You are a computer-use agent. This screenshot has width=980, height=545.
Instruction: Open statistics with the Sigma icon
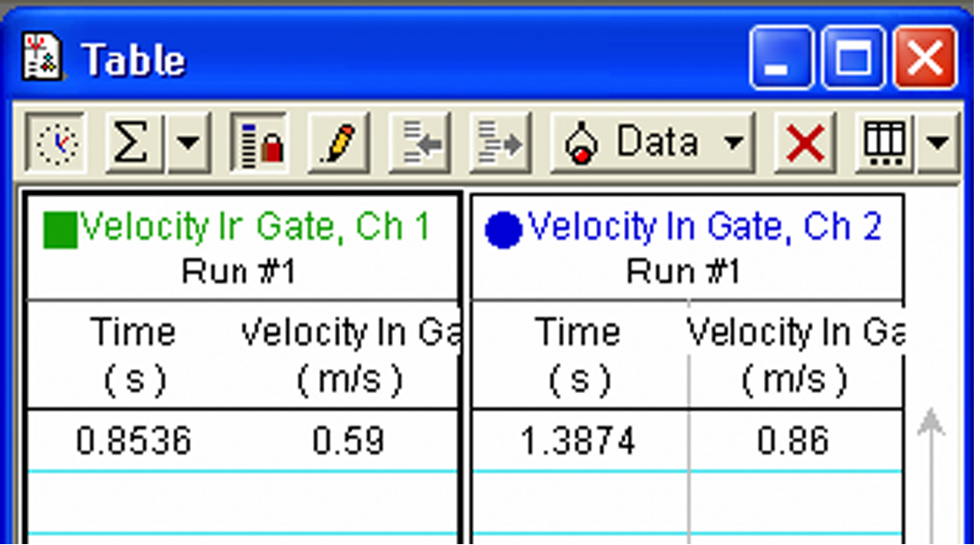click(x=130, y=141)
